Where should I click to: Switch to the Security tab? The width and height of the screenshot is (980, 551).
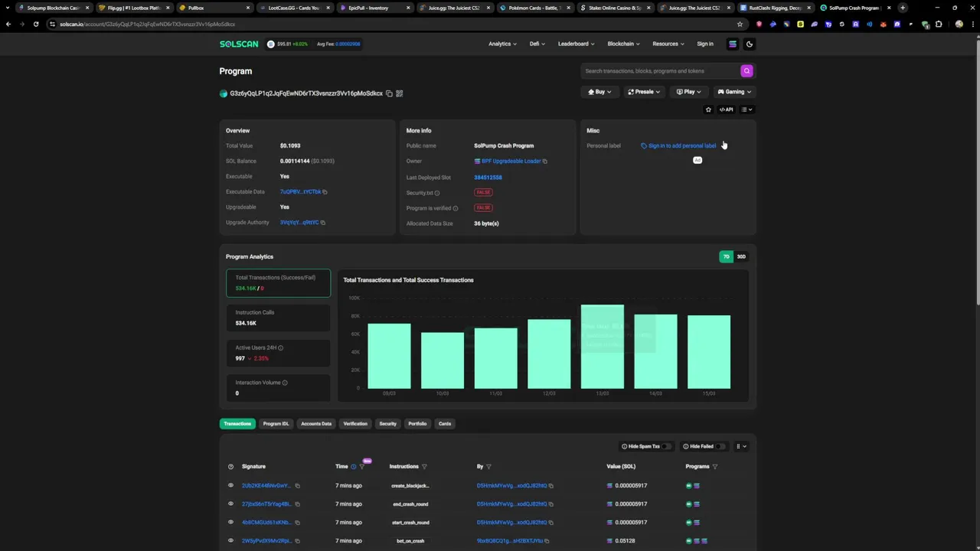click(387, 424)
